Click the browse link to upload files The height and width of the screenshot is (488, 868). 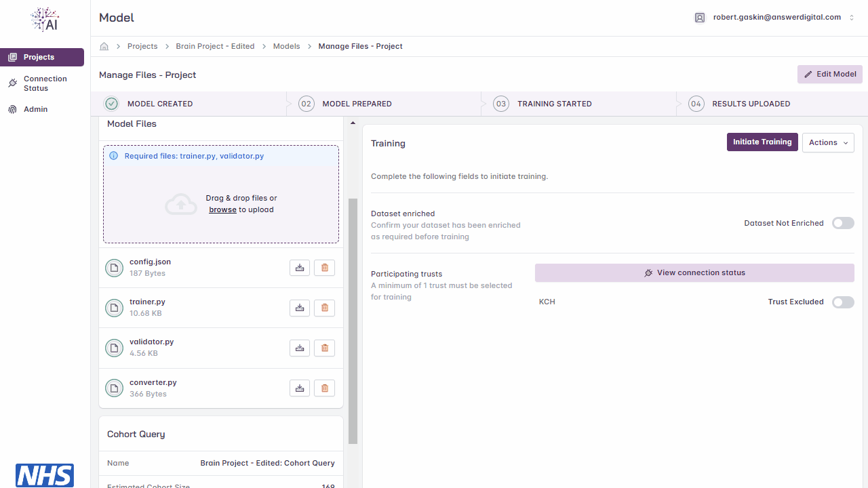pyautogui.click(x=222, y=209)
